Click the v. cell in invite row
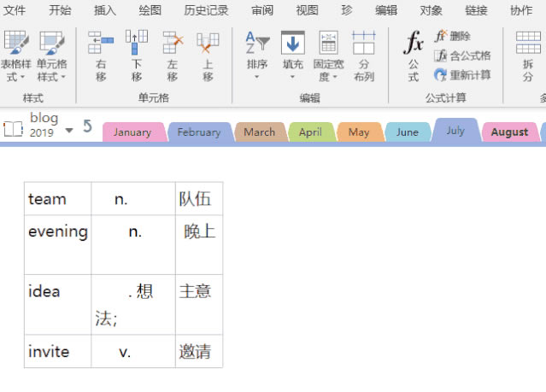This screenshot has width=546, height=392. click(x=133, y=351)
